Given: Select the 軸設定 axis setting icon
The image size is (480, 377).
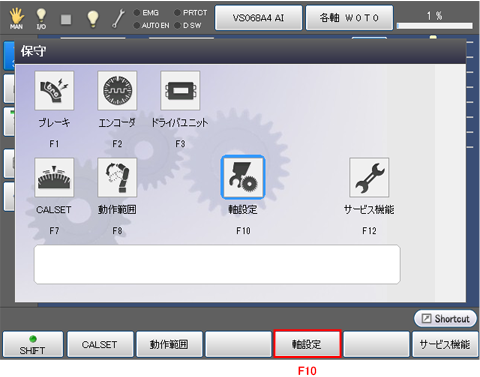Looking at the screenshot, I should [243, 177].
